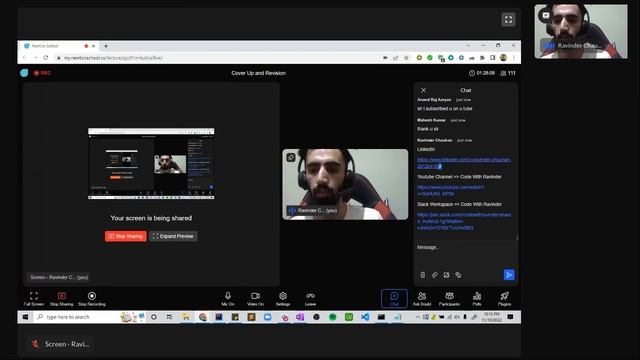Toggle the Chat panel button
The image size is (640, 360).
click(394, 298)
